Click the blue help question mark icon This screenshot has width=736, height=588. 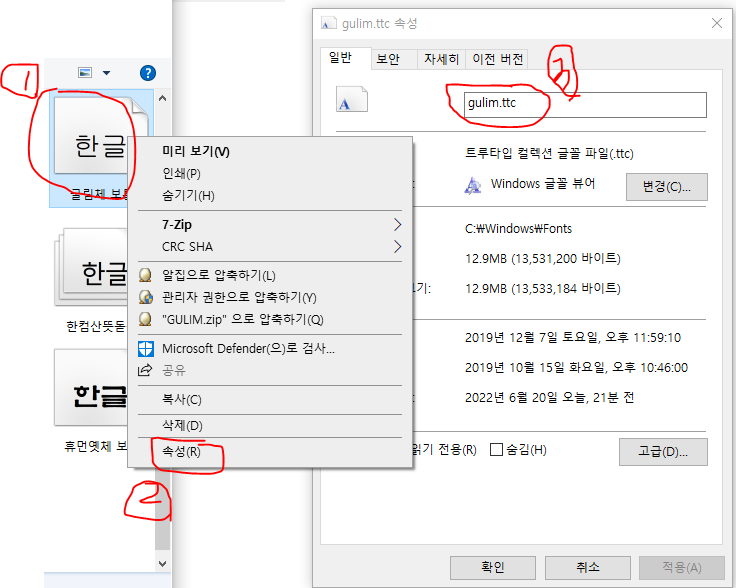point(148,73)
